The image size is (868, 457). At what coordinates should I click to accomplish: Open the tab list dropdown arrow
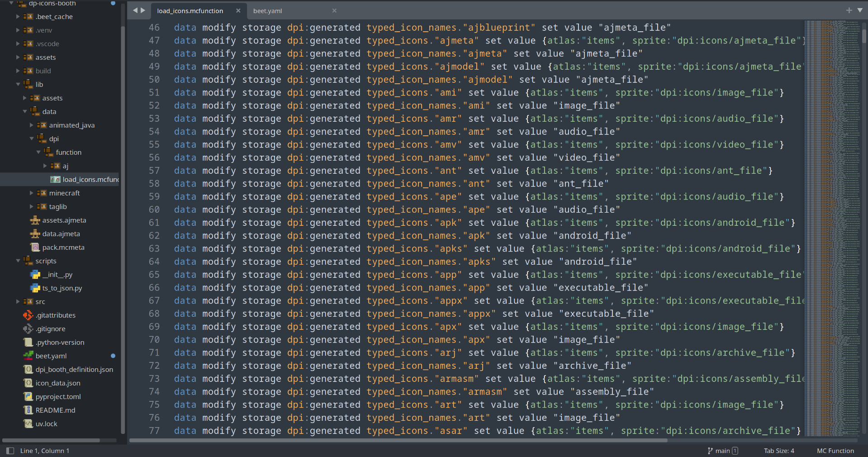(x=860, y=10)
